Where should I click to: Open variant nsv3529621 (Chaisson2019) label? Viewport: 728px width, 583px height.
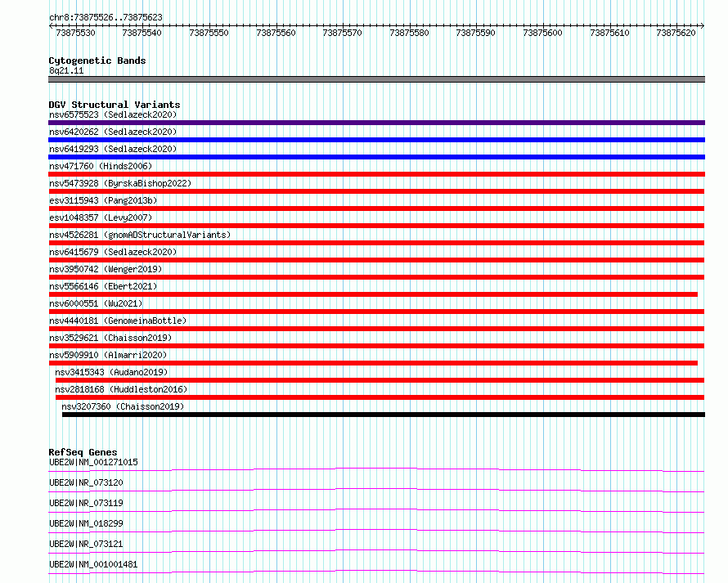110,338
